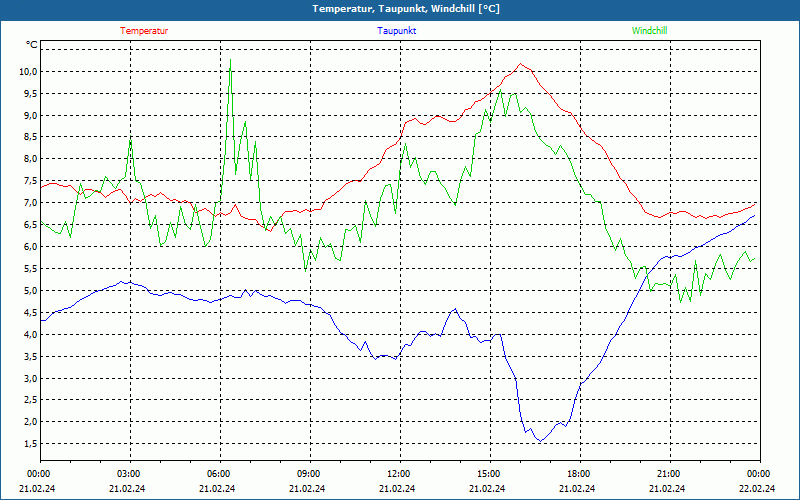Click the 4,0 axis value
The image size is (800, 500).
[x=30, y=334]
